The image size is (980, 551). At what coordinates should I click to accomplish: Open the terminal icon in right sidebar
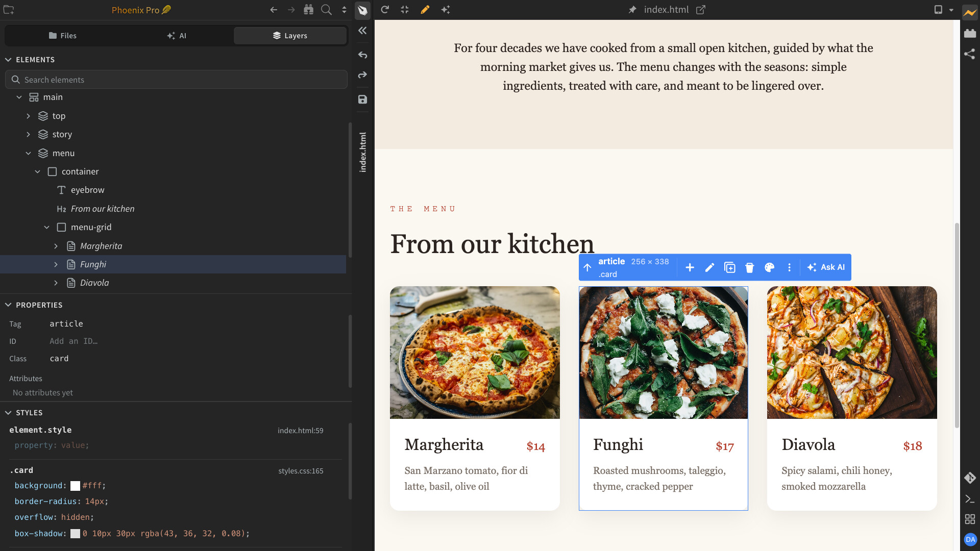click(970, 499)
